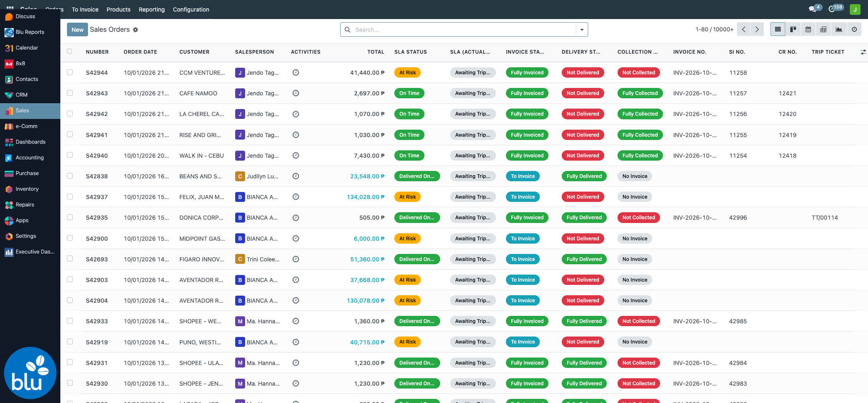The width and height of the screenshot is (868, 403).
Task: Switch to Calendar view
Action: [808, 29]
